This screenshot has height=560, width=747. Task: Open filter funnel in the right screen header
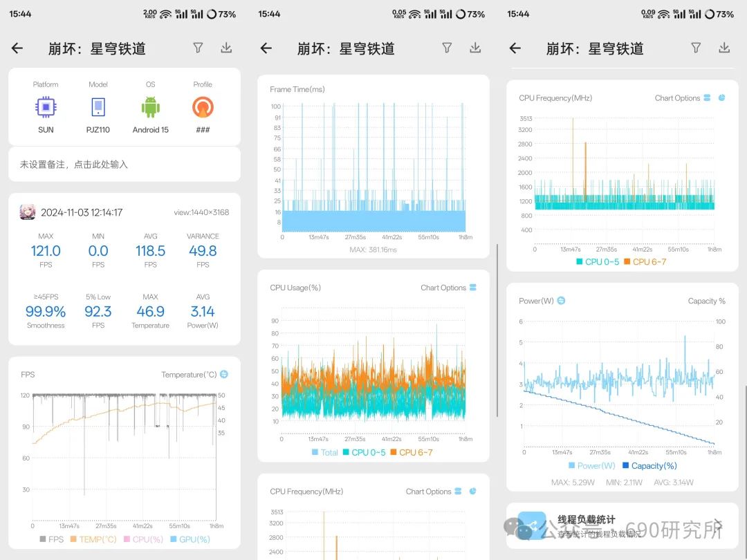pyautogui.click(x=696, y=48)
